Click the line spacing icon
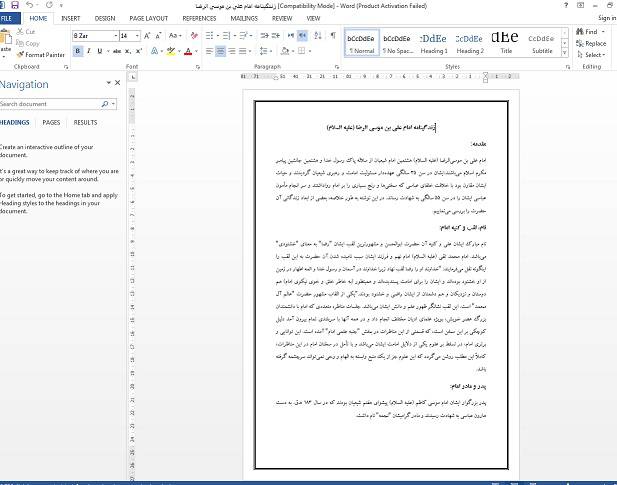617x485 pixels. (x=264, y=51)
